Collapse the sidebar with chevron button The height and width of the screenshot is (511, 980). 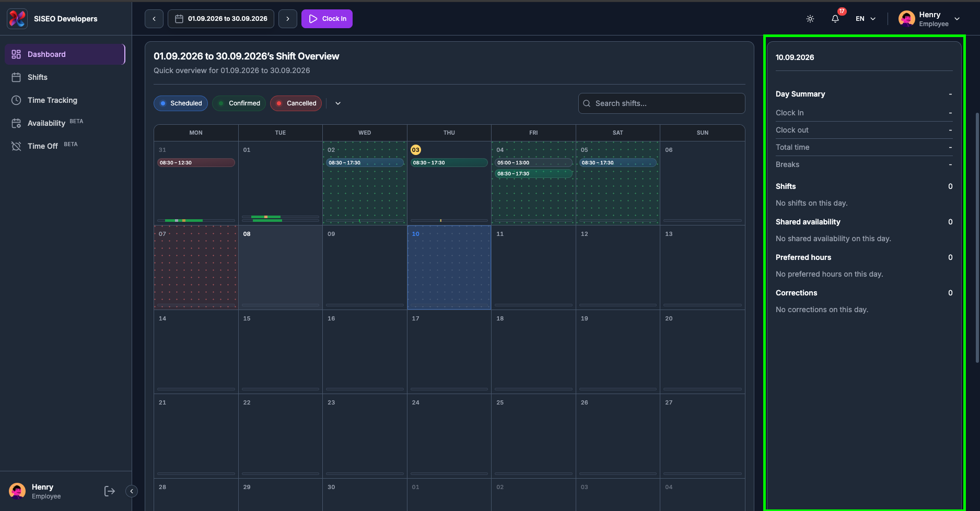coord(132,491)
